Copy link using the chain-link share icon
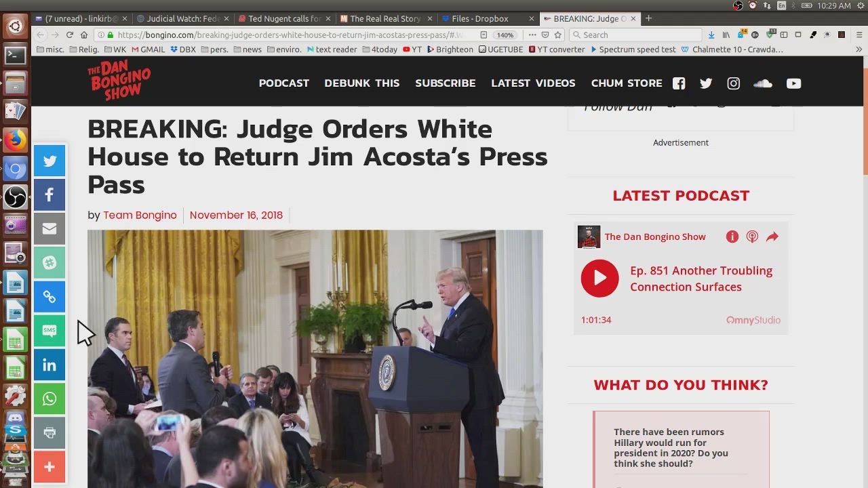Screen dimensions: 868x488 [50, 297]
